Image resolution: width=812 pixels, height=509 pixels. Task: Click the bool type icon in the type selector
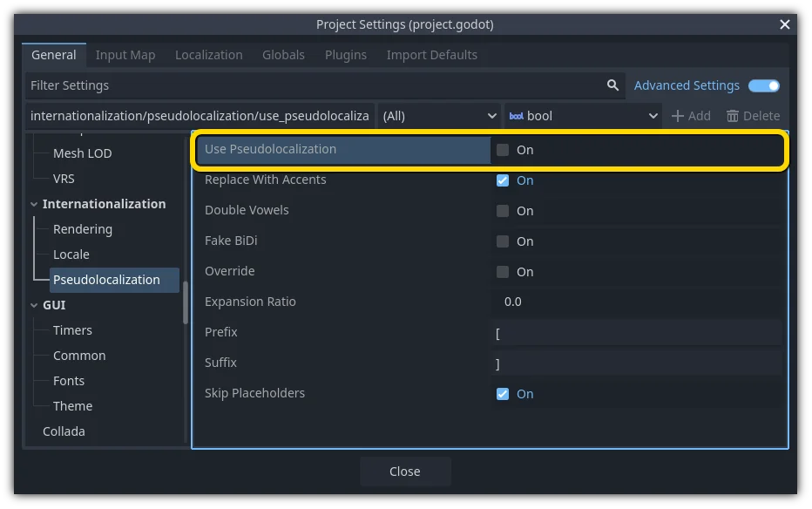518,115
